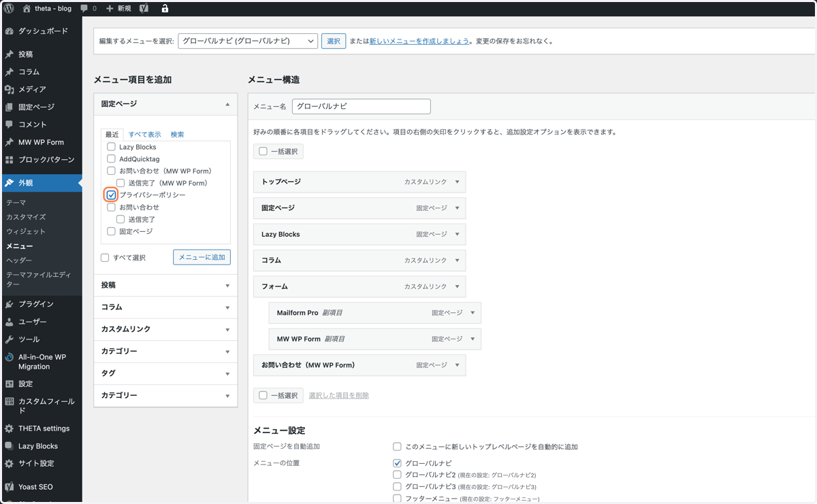Select the 最近 tab

click(x=112, y=135)
